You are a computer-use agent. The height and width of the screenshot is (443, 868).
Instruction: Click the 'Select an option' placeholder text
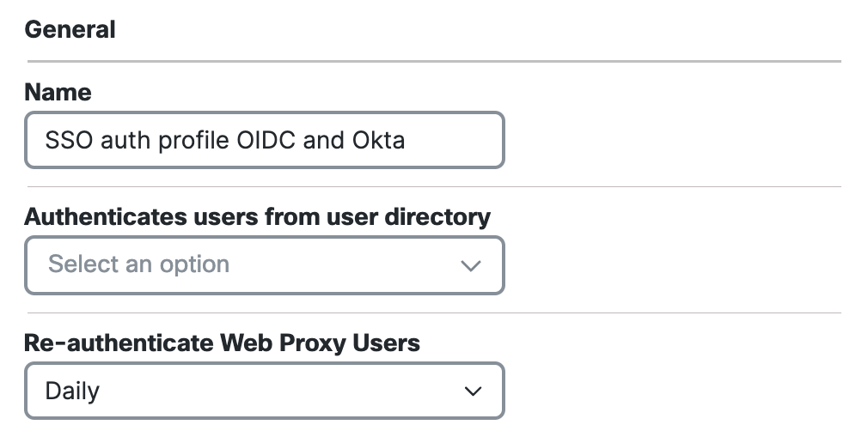pos(138,264)
